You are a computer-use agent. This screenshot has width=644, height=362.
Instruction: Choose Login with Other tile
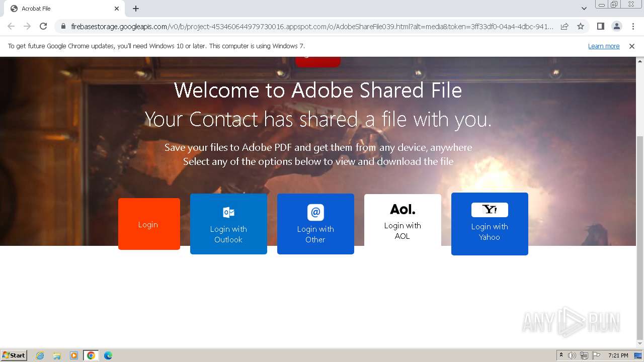click(315, 224)
